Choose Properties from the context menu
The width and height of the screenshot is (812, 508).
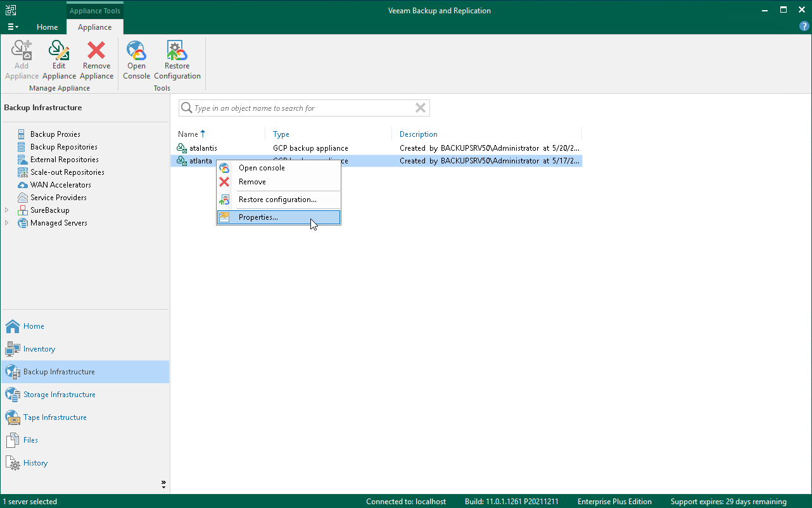tap(279, 217)
